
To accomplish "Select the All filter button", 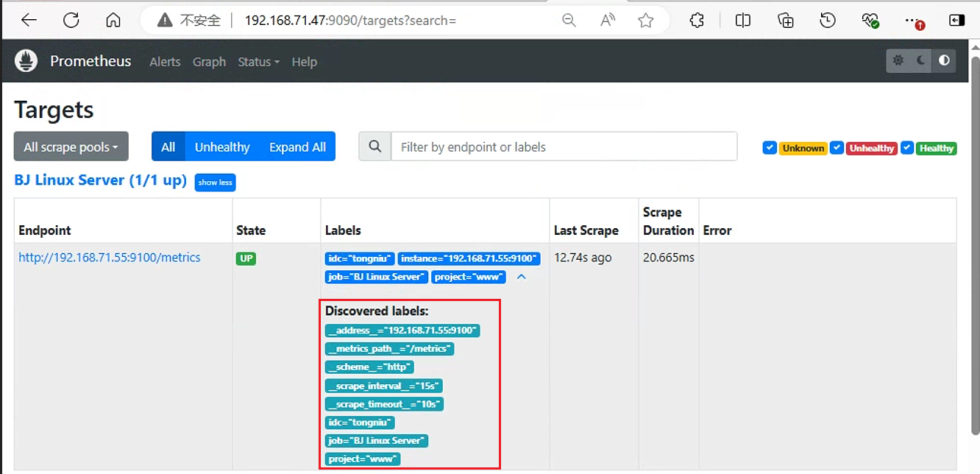I will (x=168, y=146).
